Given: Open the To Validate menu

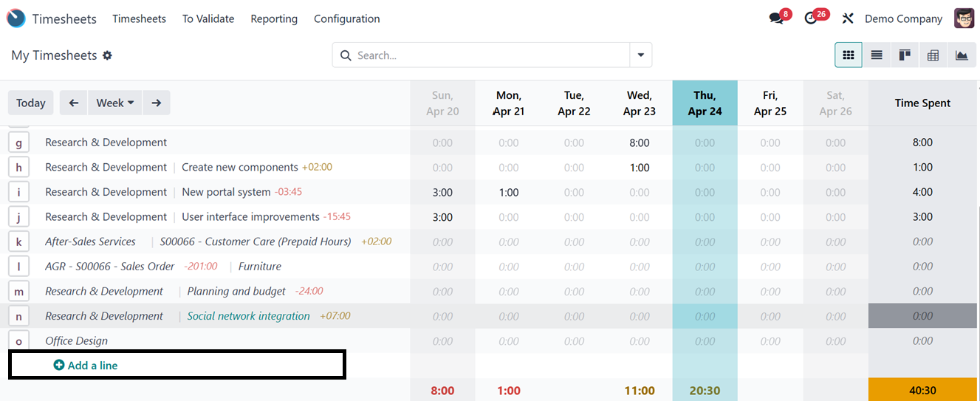Looking at the screenshot, I should click(208, 18).
